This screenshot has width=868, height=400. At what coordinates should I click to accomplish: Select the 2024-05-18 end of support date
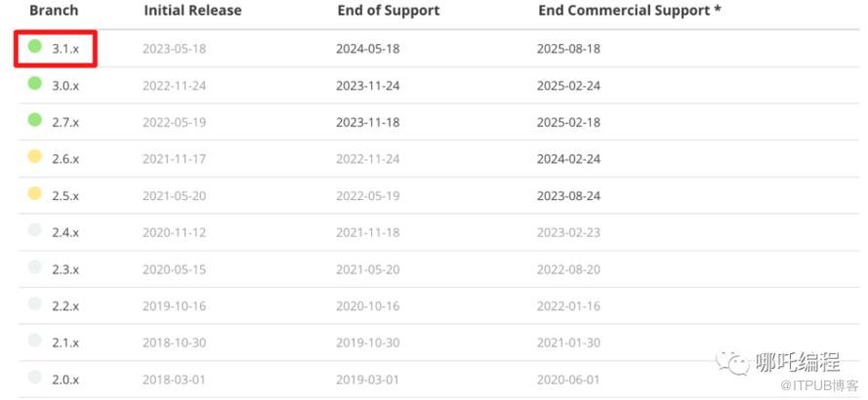coord(367,49)
